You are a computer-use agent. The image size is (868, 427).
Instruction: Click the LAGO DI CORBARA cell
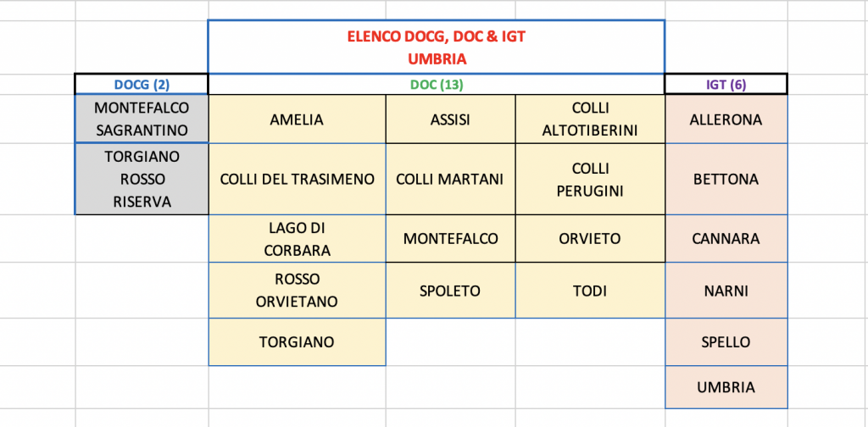pyautogui.click(x=298, y=238)
